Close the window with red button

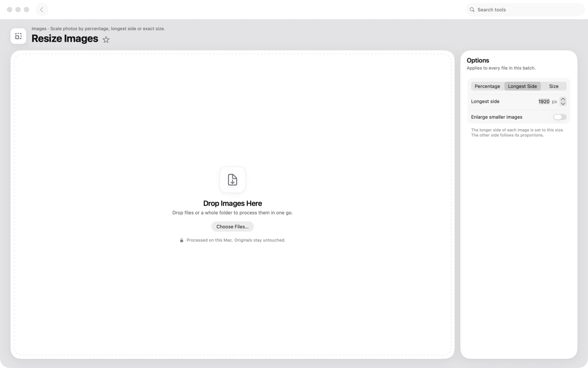point(10,10)
